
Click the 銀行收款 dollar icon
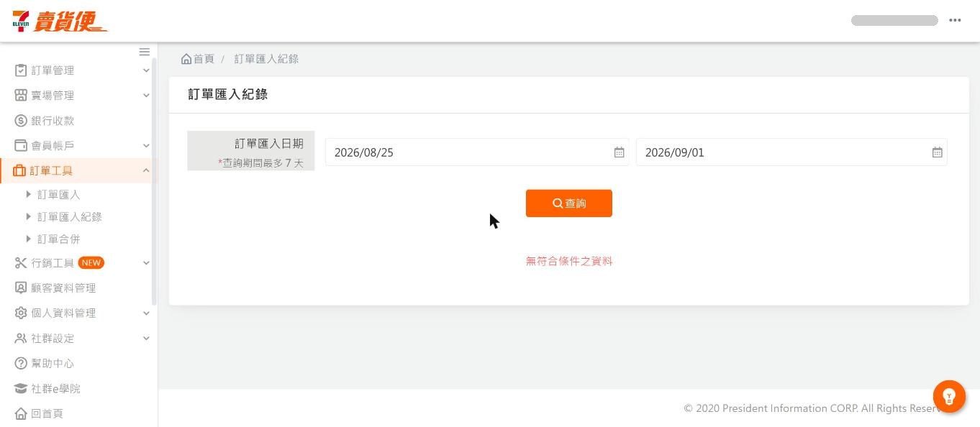21,121
